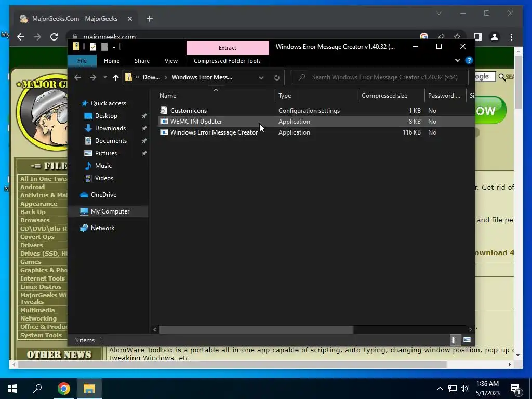This screenshot has width=532, height=399.
Task: Open Games category on MajorGeeks
Action: 31,262
